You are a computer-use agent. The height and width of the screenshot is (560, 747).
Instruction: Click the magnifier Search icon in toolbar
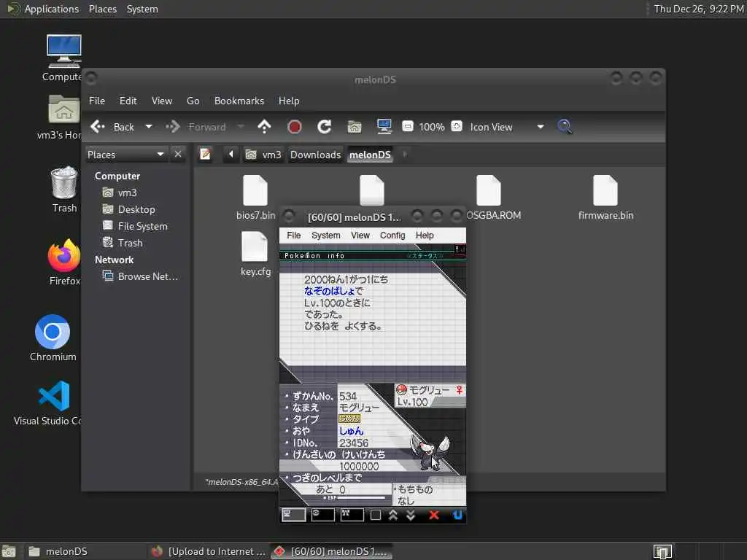[x=565, y=127]
